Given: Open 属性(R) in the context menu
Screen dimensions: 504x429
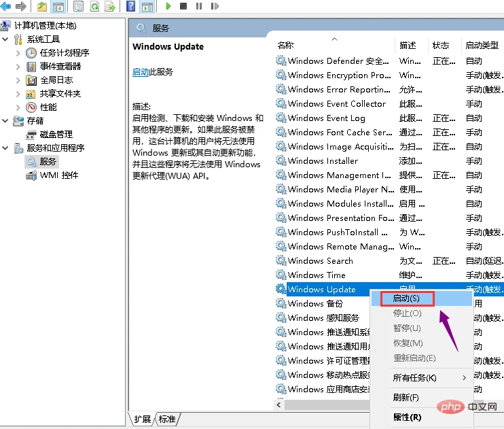Looking at the screenshot, I should tap(408, 417).
